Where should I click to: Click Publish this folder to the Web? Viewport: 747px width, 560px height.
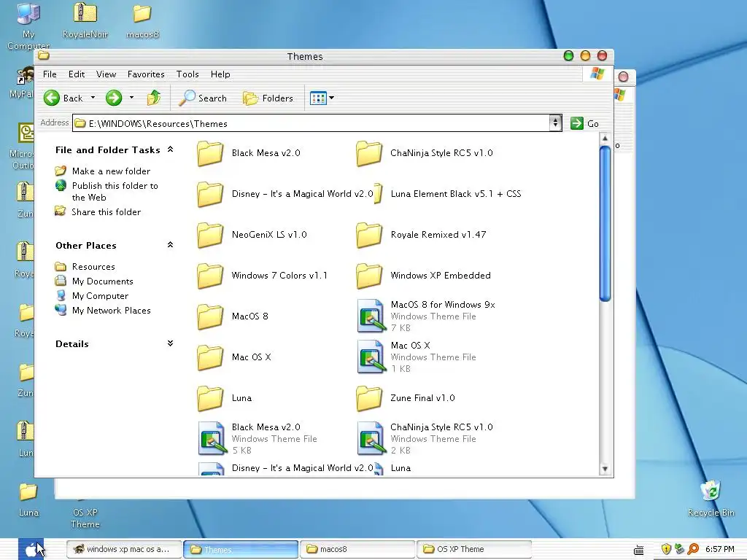click(x=115, y=192)
